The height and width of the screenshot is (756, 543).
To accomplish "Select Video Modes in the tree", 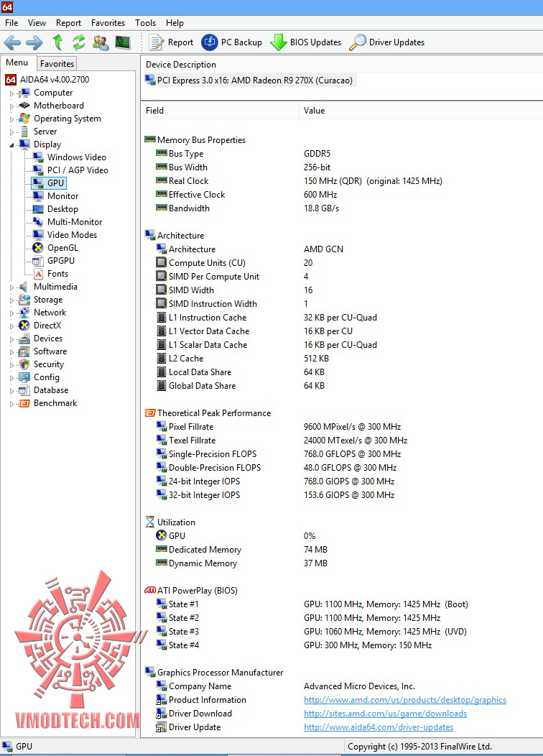I will pos(72,235).
